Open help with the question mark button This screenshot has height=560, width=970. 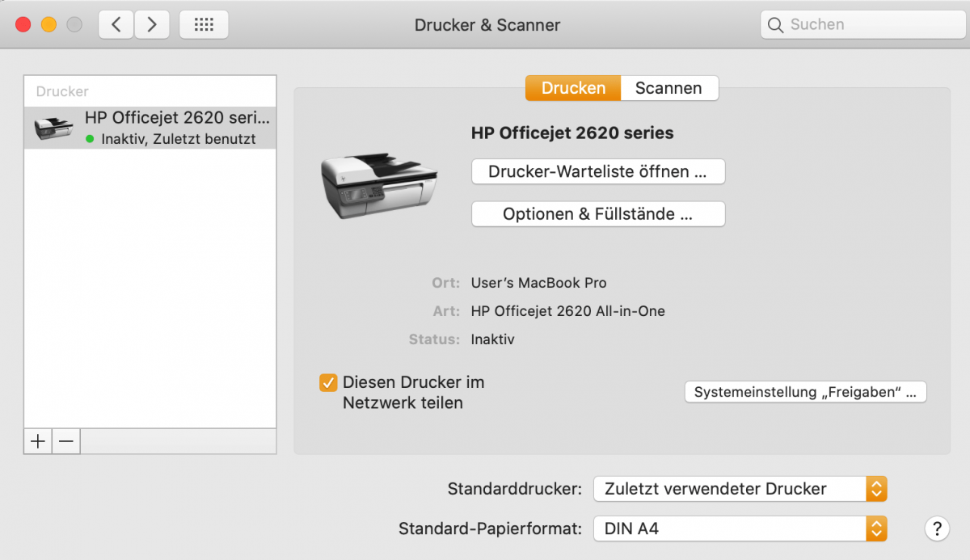(936, 529)
